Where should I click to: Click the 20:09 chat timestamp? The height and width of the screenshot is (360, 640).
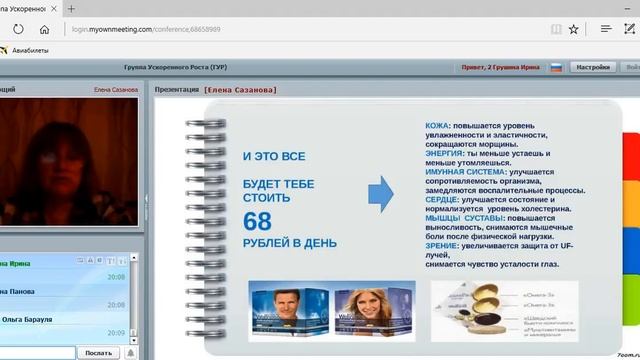tap(116, 333)
